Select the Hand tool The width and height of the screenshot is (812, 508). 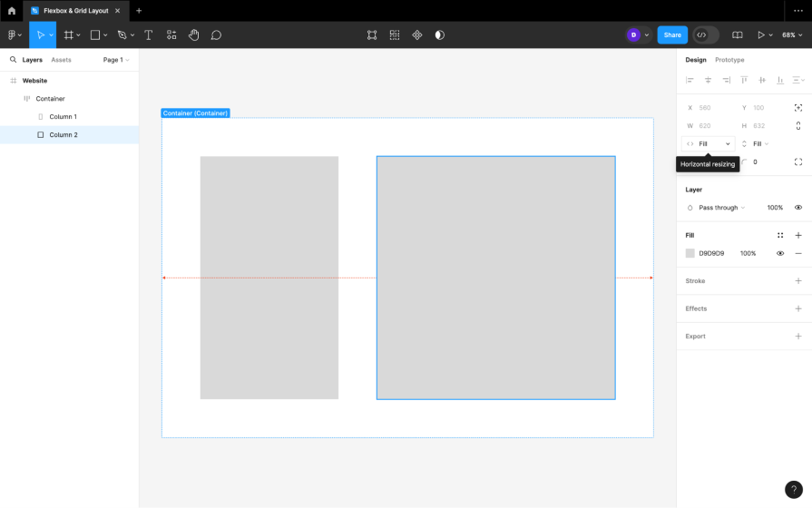[193, 35]
